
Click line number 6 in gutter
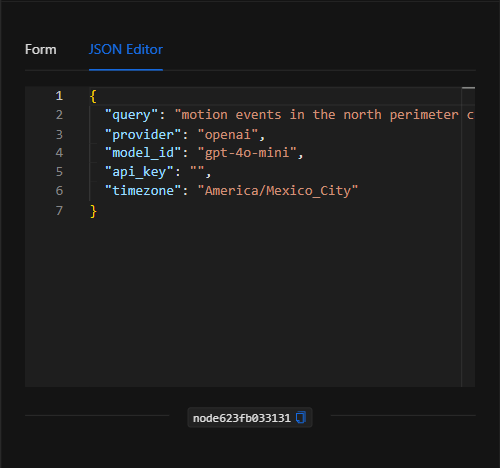59,191
